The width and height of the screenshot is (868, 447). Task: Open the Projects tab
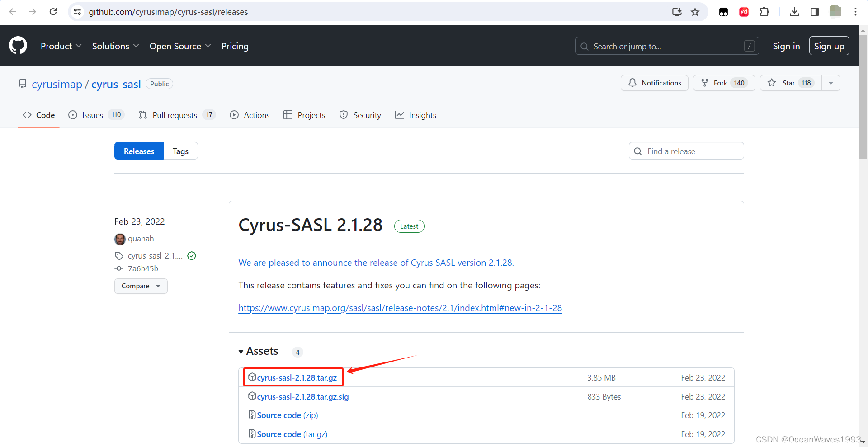304,115
